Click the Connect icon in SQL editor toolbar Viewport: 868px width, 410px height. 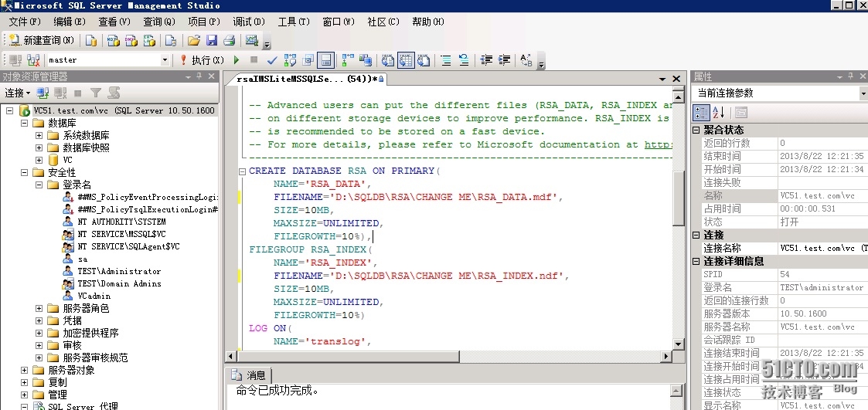[15, 59]
